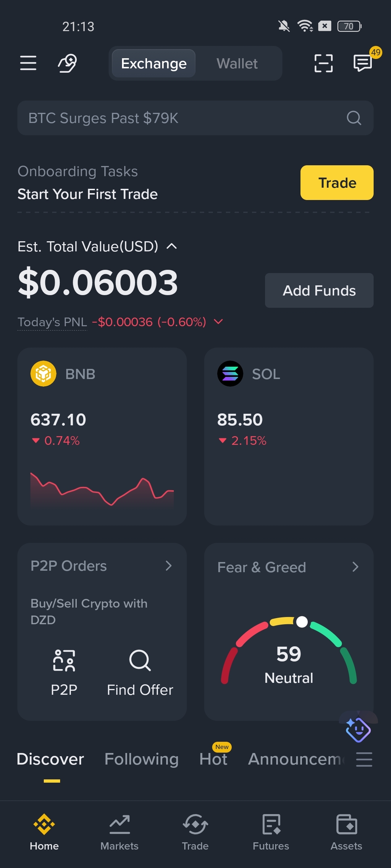Open messages with 49 badge

coord(363,63)
